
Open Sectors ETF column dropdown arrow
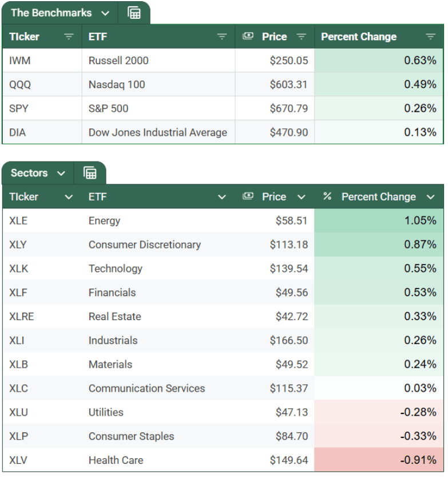pos(222,197)
